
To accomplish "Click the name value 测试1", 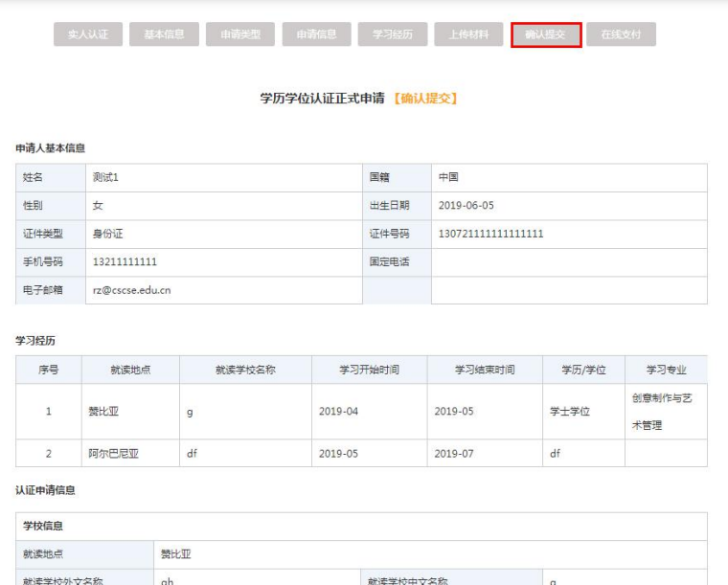I will click(105, 178).
